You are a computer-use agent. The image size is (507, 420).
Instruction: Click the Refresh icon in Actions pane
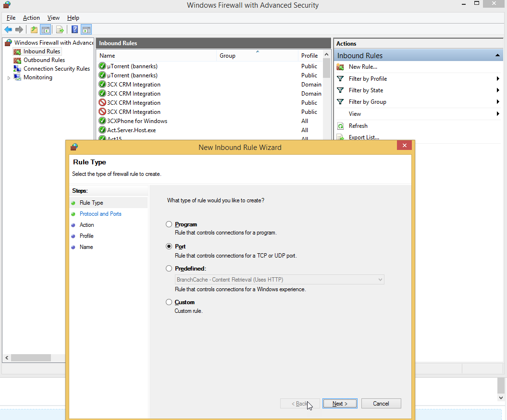[x=340, y=126]
